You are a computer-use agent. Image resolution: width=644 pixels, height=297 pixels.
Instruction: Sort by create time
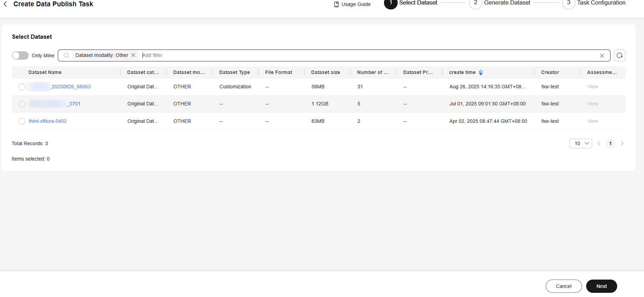click(x=481, y=72)
